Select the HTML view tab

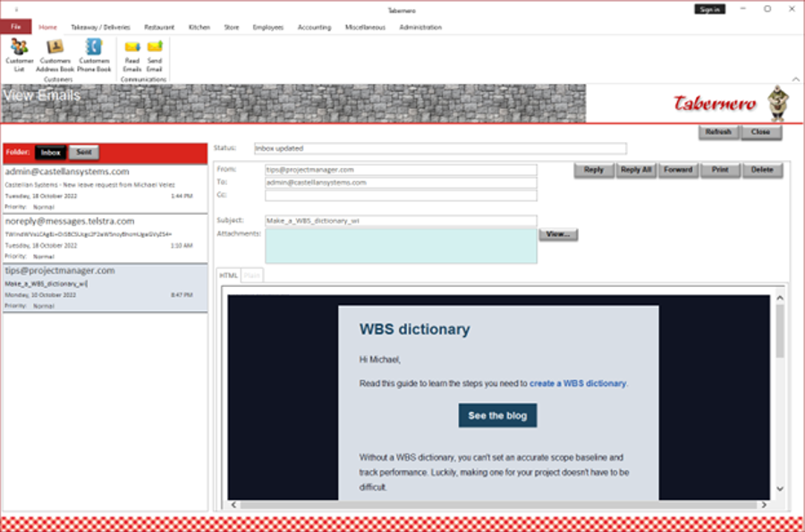click(x=229, y=275)
